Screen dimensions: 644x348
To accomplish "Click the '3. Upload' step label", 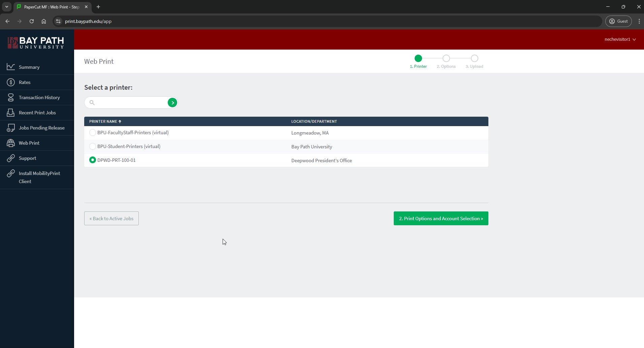I will (x=475, y=66).
